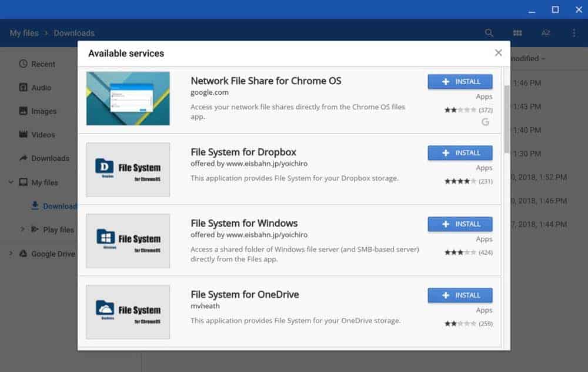Click the star rating with 372 reviews
588x372 pixels.
(460, 110)
